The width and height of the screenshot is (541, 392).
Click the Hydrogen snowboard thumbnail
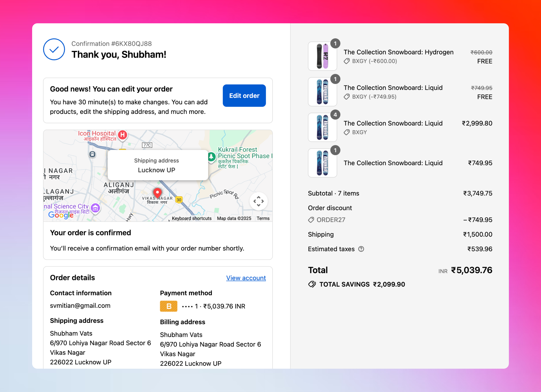(x=322, y=56)
